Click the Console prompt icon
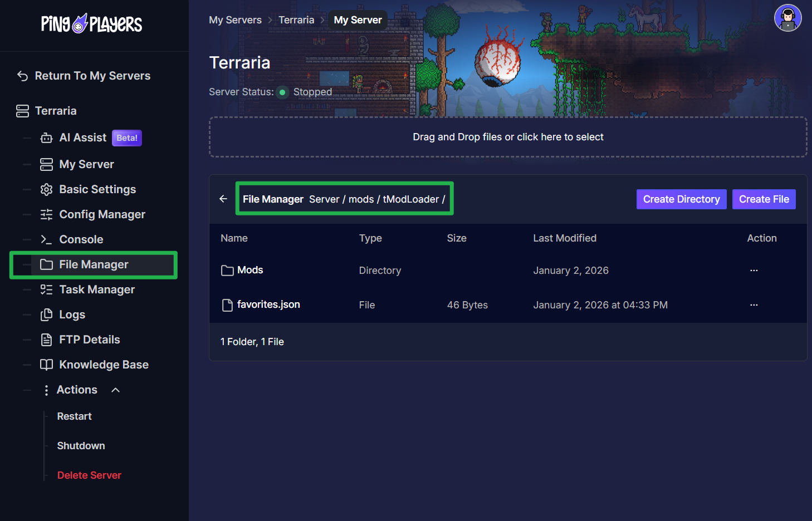 click(47, 240)
